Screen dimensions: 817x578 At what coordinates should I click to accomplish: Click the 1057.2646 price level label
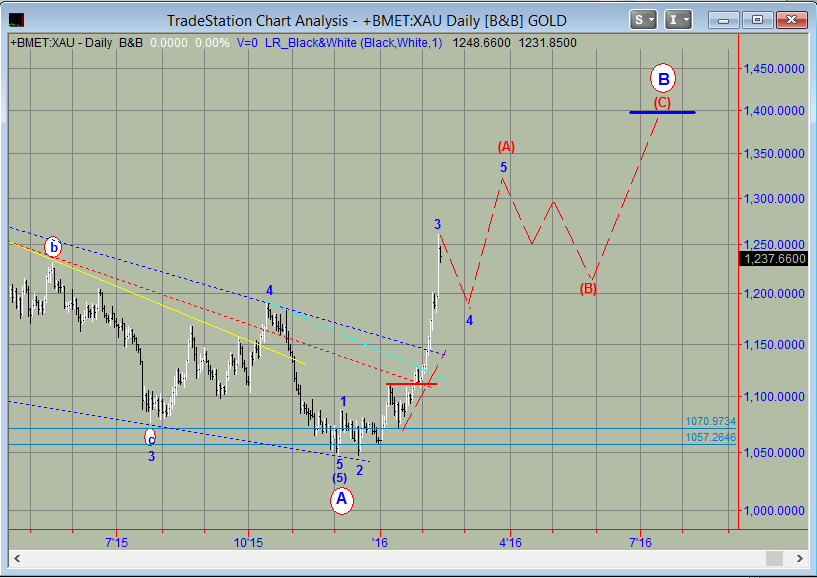pyautogui.click(x=710, y=437)
